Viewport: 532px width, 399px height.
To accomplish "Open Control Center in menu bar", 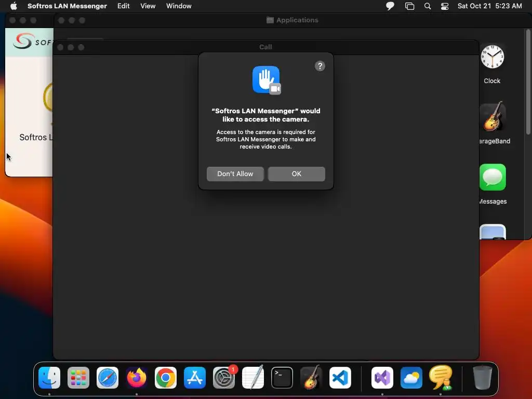I will tap(445, 6).
